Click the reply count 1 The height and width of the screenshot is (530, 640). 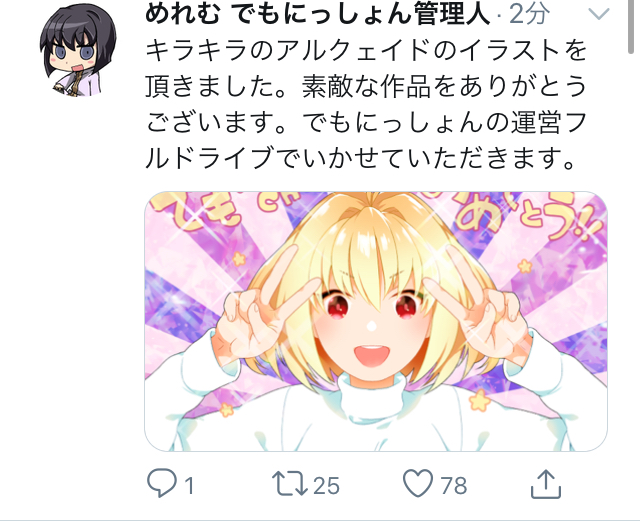point(189,486)
